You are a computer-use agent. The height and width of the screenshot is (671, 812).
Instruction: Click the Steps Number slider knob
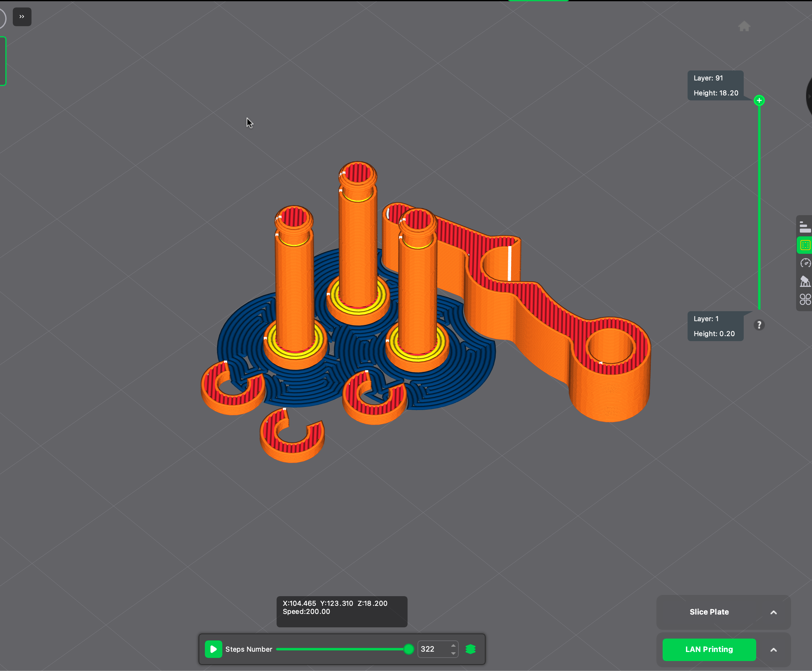pyautogui.click(x=408, y=649)
